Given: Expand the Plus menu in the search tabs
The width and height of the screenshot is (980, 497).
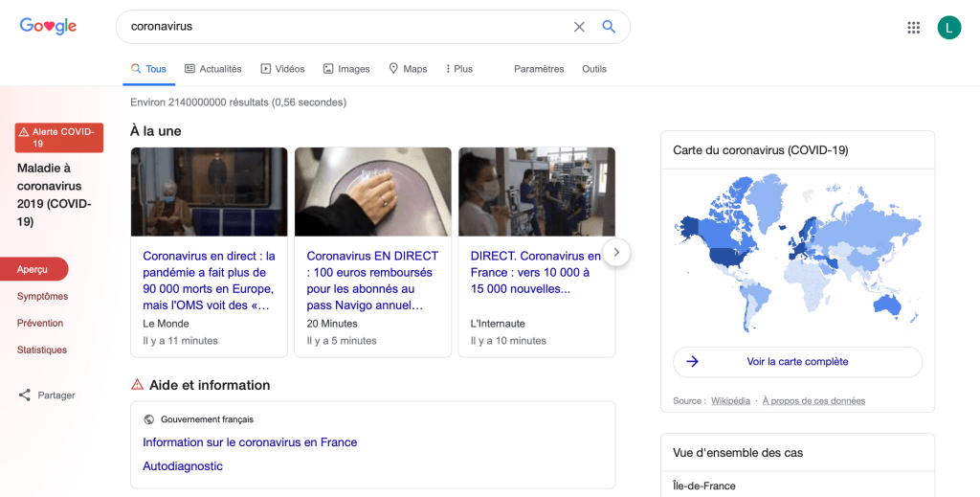Looking at the screenshot, I should 459,69.
